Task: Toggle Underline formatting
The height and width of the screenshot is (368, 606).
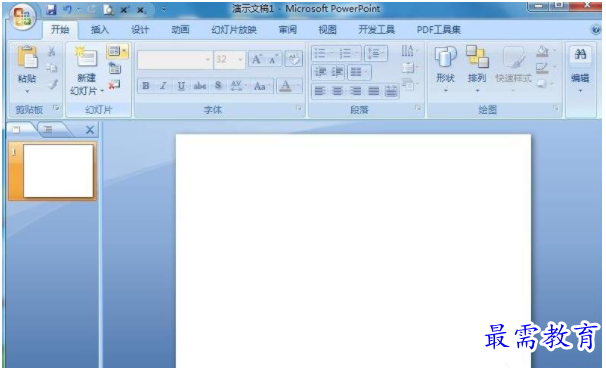Action: pos(181,86)
